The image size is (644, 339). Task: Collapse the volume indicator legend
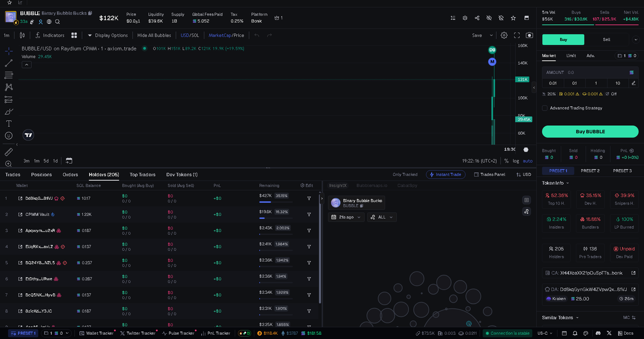(x=26, y=64)
